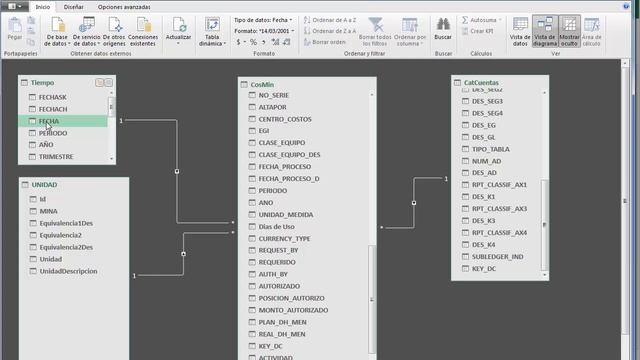Screen dimensions: 640x360
Task: Open the application file menu button
Action: coord(15,7)
